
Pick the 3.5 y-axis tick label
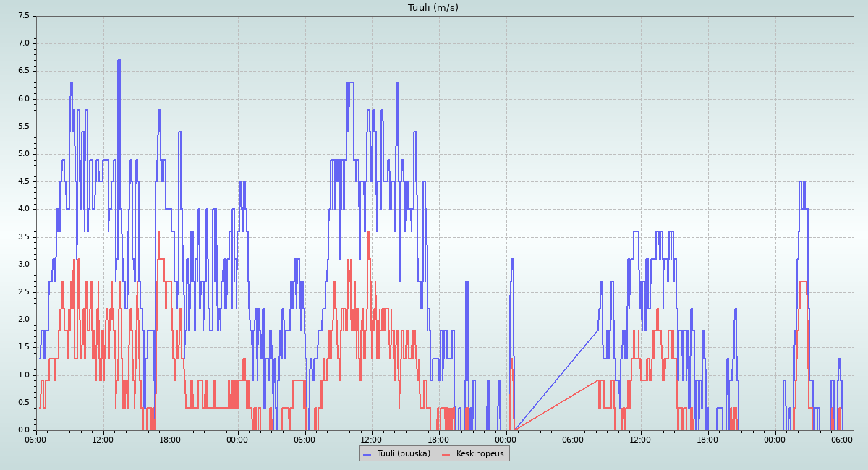click(23, 236)
